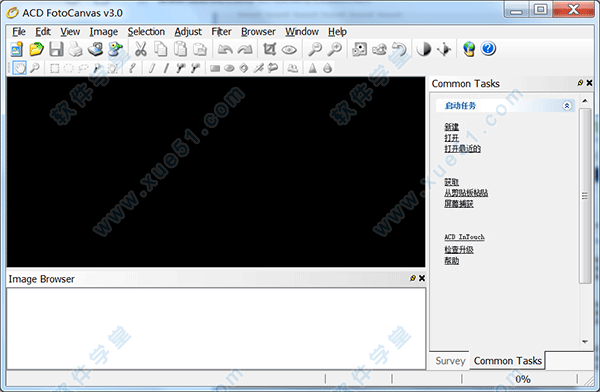
Task: Select the Ellipse selection tool
Action: [x=69, y=68]
